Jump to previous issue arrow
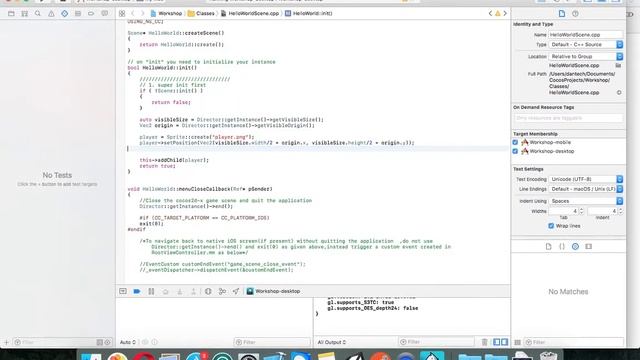 click(490, 13)
